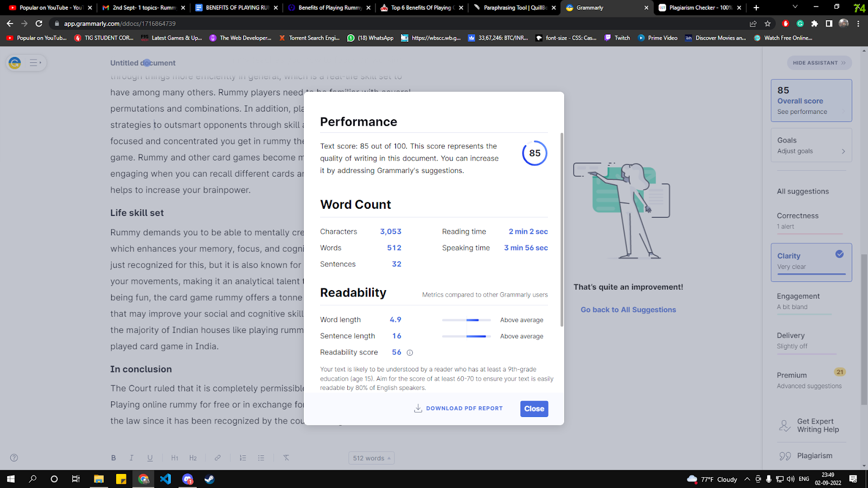Click the Grammarly home logo icon
This screenshot has height=488, width=868.
[15, 63]
